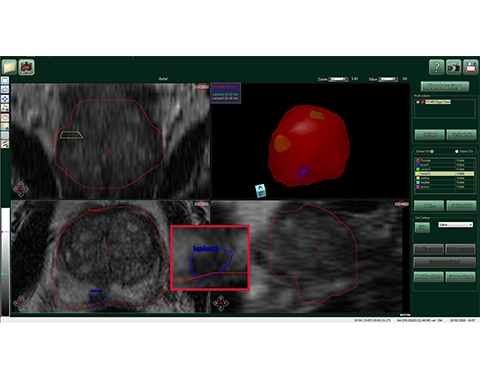Click the red oval icon in the top-left view corner
The height and width of the screenshot is (380, 480).
[x=202, y=87]
